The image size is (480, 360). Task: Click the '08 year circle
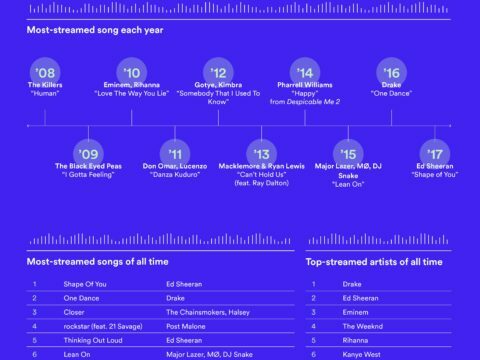point(45,73)
